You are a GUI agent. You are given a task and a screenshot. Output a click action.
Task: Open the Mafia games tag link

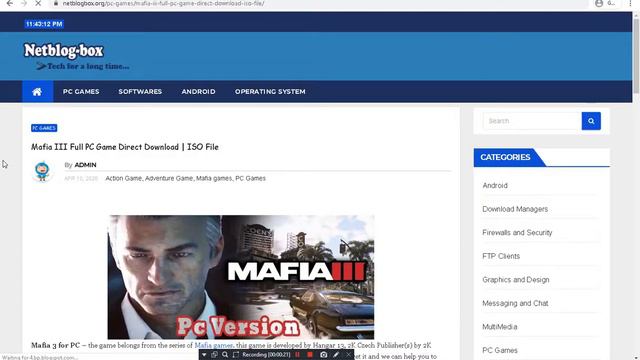coord(214,178)
